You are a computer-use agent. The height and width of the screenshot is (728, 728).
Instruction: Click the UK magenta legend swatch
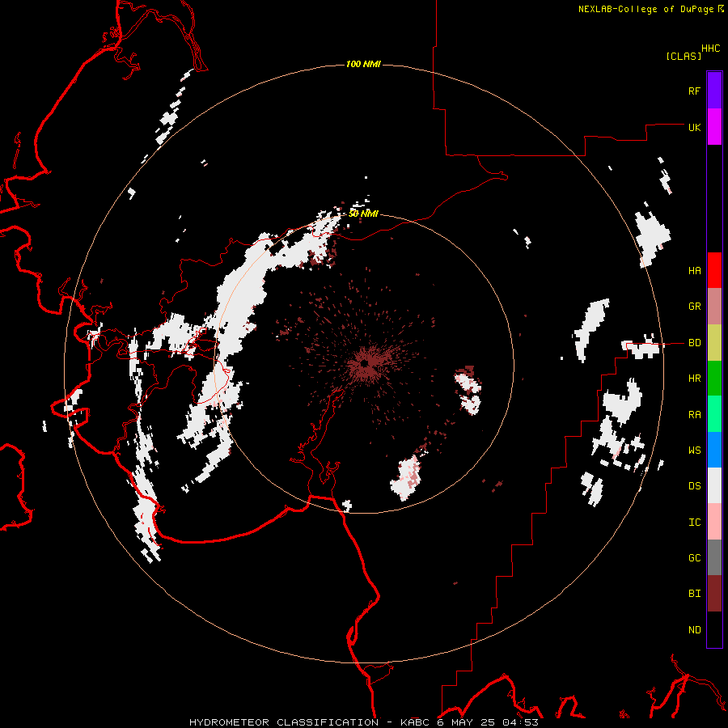[714, 127]
